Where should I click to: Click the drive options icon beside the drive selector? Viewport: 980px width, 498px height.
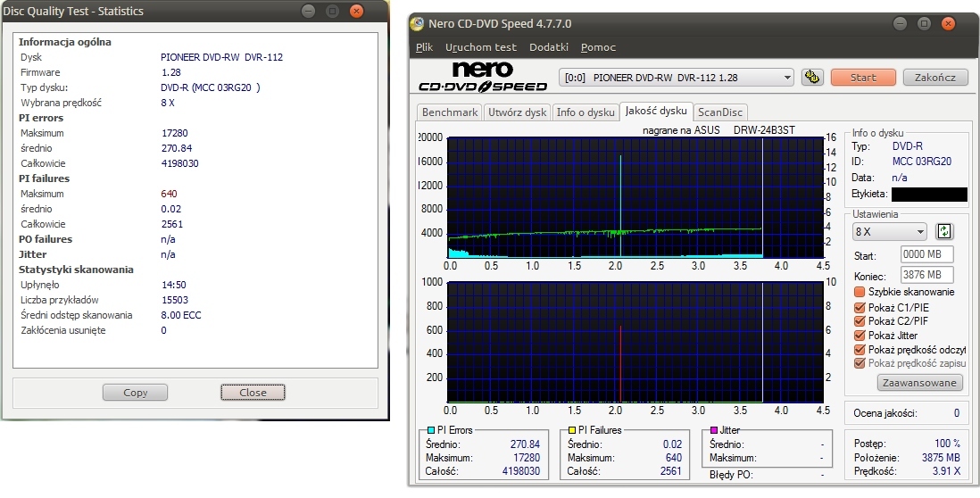pyautogui.click(x=812, y=78)
